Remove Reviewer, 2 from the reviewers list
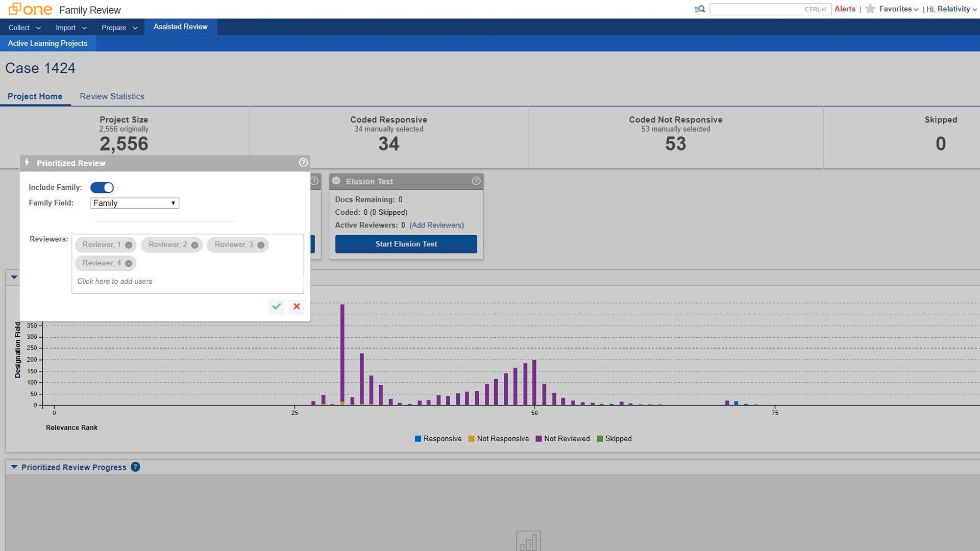 point(194,245)
